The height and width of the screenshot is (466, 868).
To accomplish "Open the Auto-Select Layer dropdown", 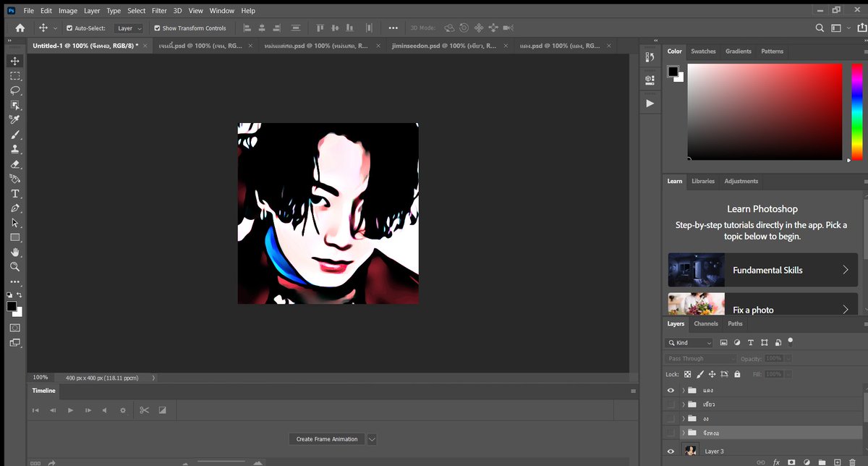I will point(129,28).
